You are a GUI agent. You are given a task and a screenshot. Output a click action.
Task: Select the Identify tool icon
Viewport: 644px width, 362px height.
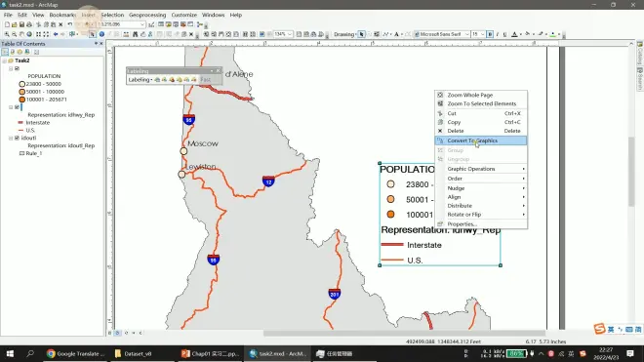click(x=101, y=34)
